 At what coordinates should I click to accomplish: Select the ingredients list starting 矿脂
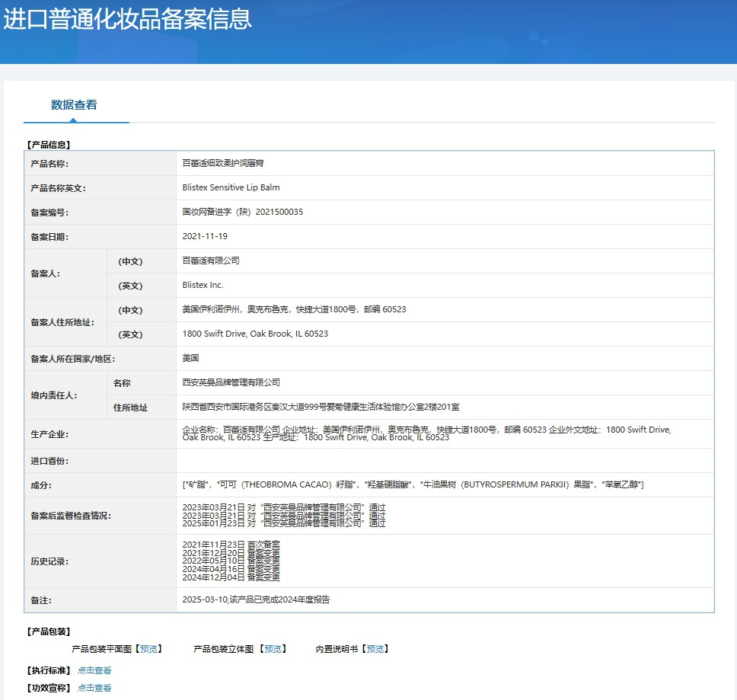pos(413,484)
